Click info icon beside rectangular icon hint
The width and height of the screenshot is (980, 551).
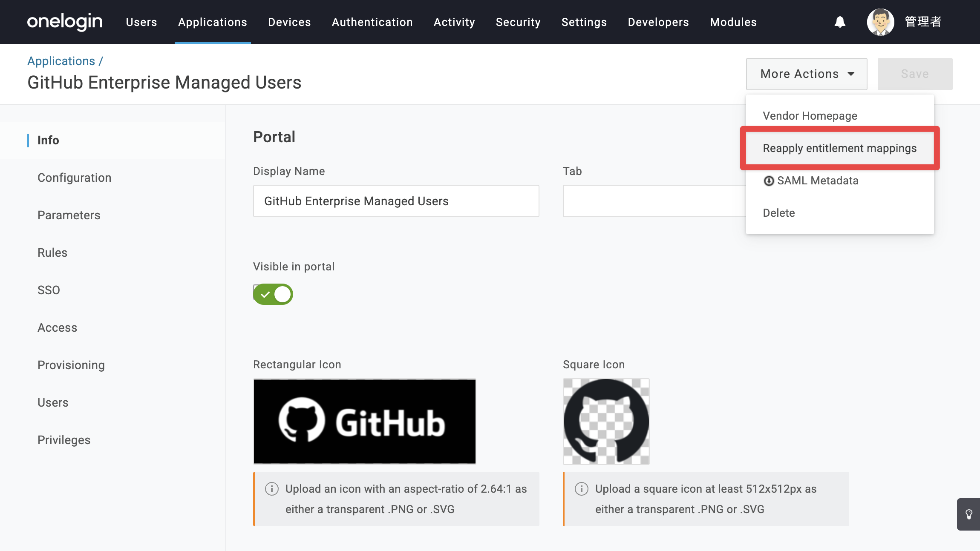(272, 489)
